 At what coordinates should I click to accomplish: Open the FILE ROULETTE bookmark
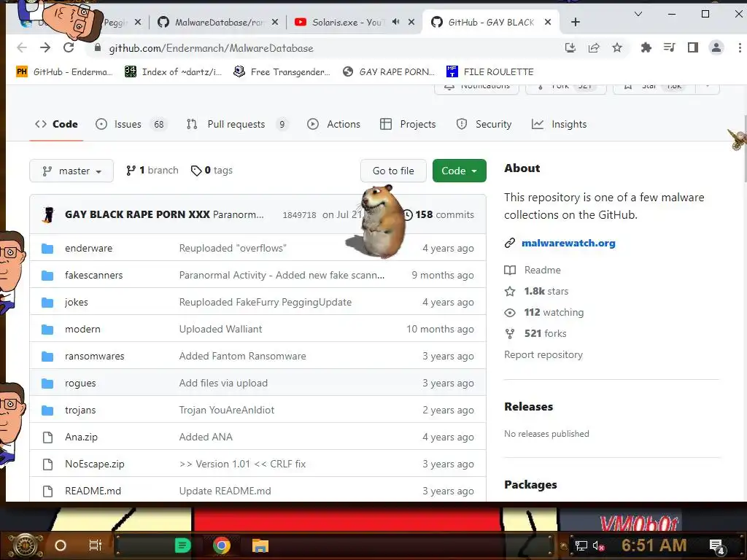(490, 72)
